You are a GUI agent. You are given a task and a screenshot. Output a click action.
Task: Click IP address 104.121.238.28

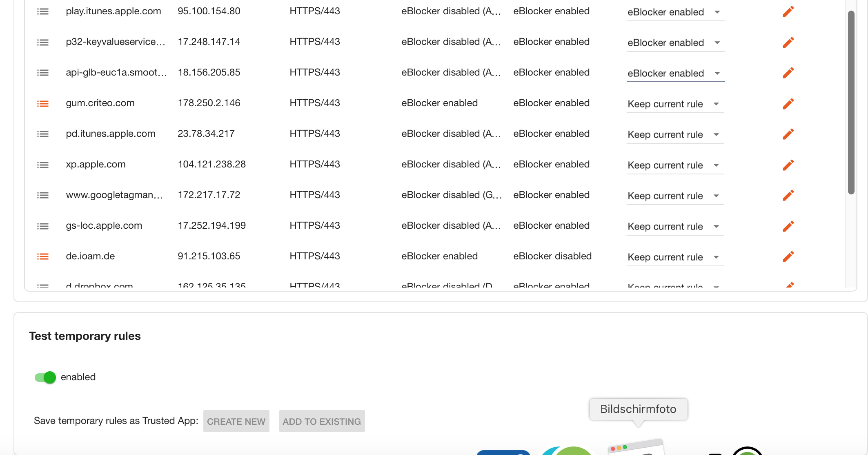pyautogui.click(x=212, y=164)
